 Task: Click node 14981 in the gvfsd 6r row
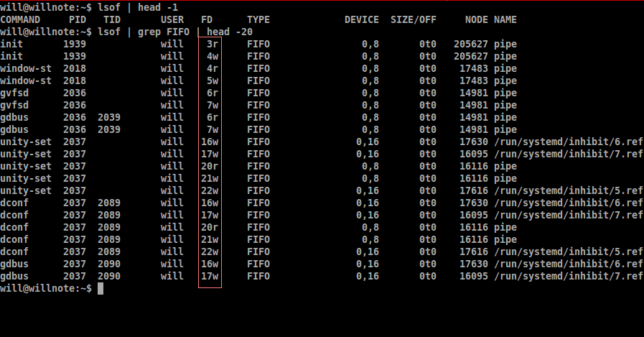(474, 93)
